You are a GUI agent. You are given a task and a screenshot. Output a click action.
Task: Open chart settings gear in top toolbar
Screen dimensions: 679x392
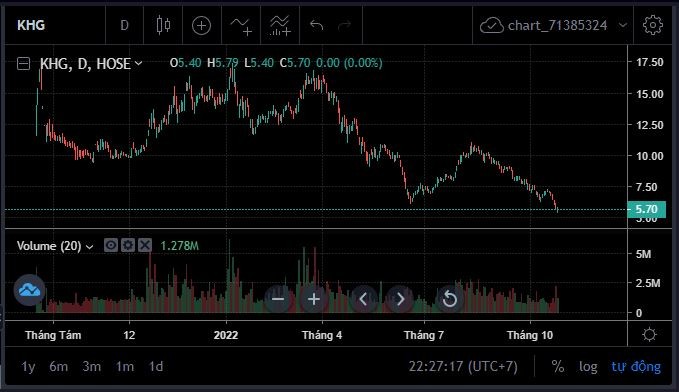(653, 25)
